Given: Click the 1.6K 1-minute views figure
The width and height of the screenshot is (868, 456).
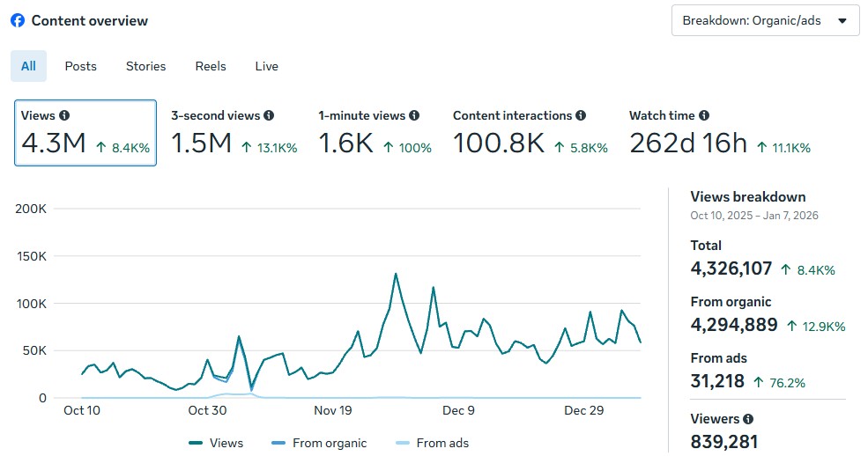Looking at the screenshot, I should point(346,143).
